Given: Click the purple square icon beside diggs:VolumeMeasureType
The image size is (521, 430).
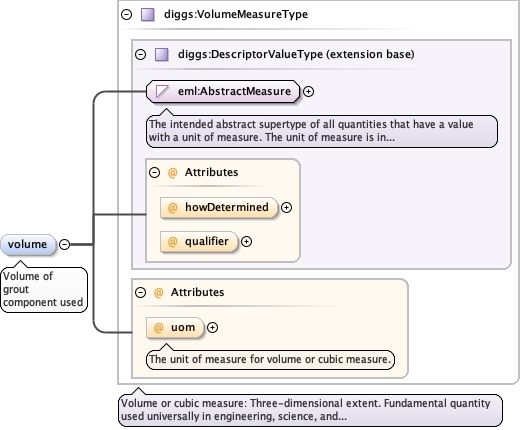Looking at the screenshot, I should coord(147,15).
